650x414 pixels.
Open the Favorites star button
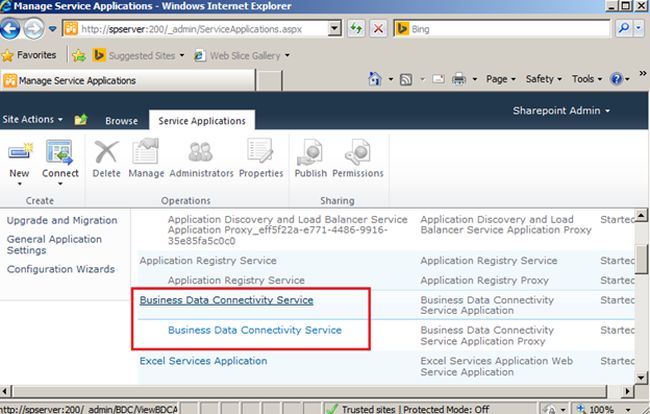(29, 55)
